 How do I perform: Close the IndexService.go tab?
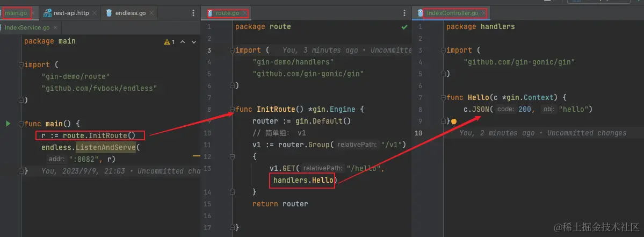(x=55, y=27)
